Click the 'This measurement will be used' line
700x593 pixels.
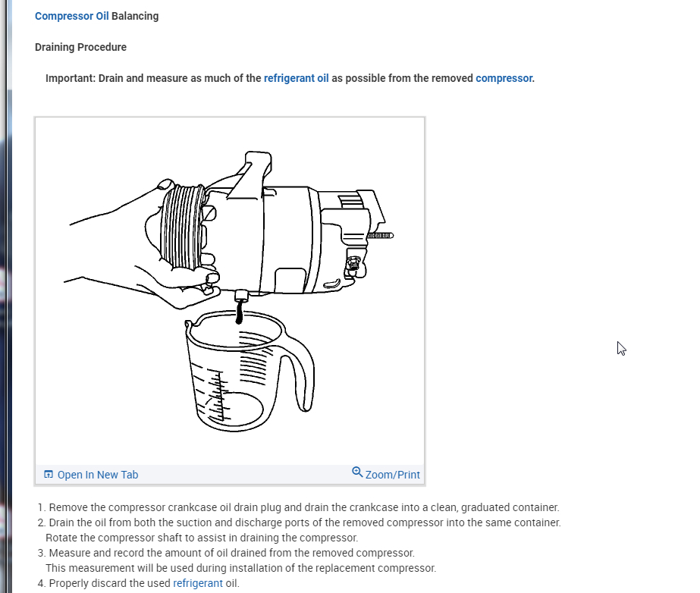pyautogui.click(x=240, y=568)
